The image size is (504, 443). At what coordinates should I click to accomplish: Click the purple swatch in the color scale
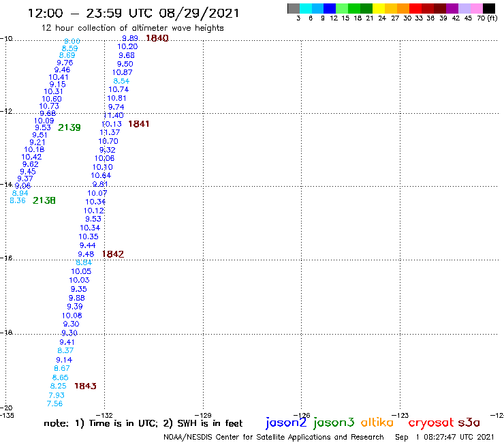452,8
